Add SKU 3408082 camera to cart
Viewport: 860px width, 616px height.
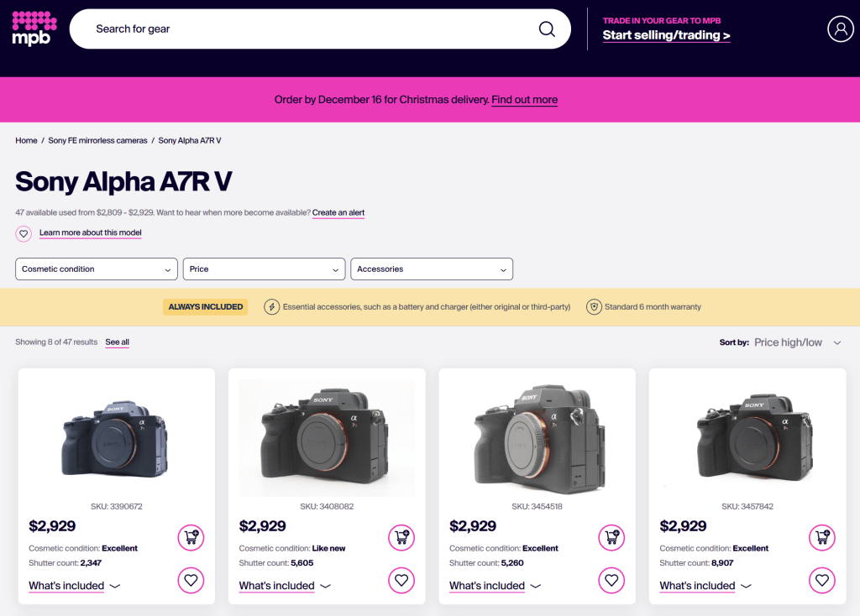[x=401, y=537]
